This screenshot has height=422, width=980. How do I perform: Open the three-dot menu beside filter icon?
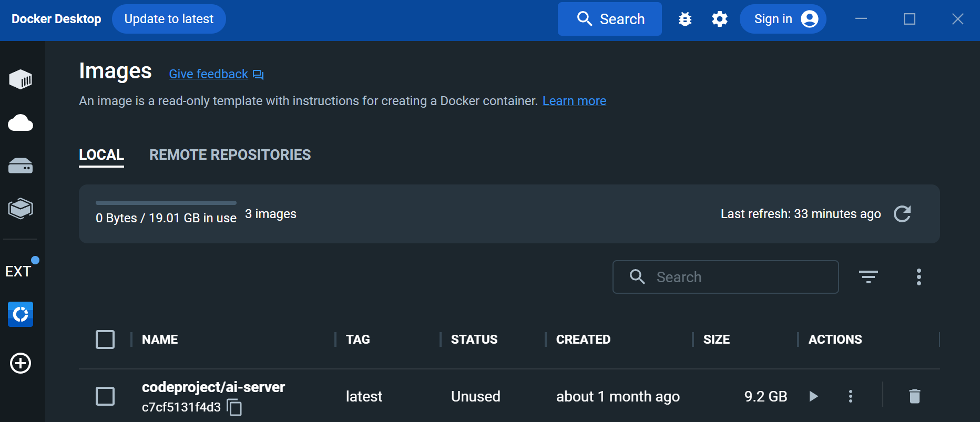[919, 277]
